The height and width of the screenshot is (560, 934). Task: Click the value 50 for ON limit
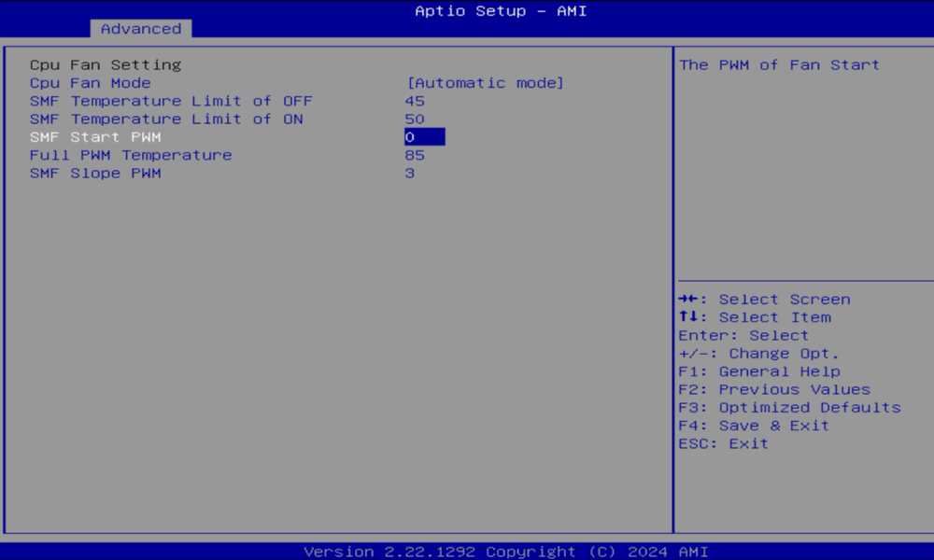click(x=415, y=119)
